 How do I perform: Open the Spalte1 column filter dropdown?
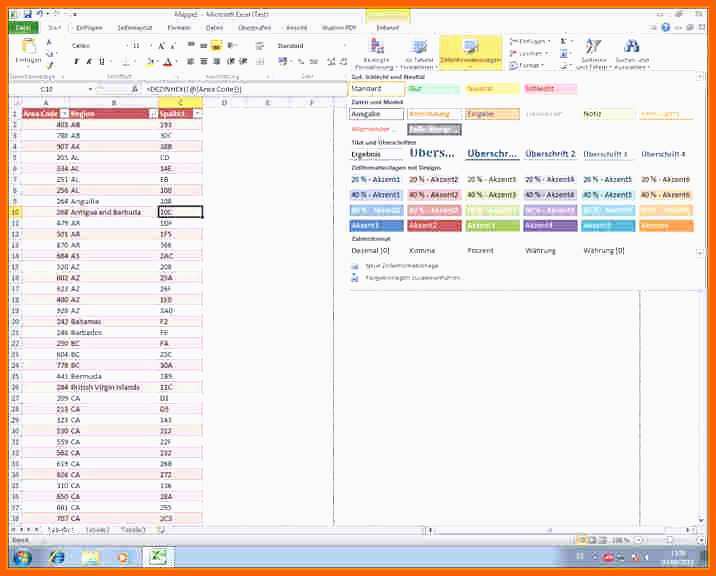click(x=198, y=113)
